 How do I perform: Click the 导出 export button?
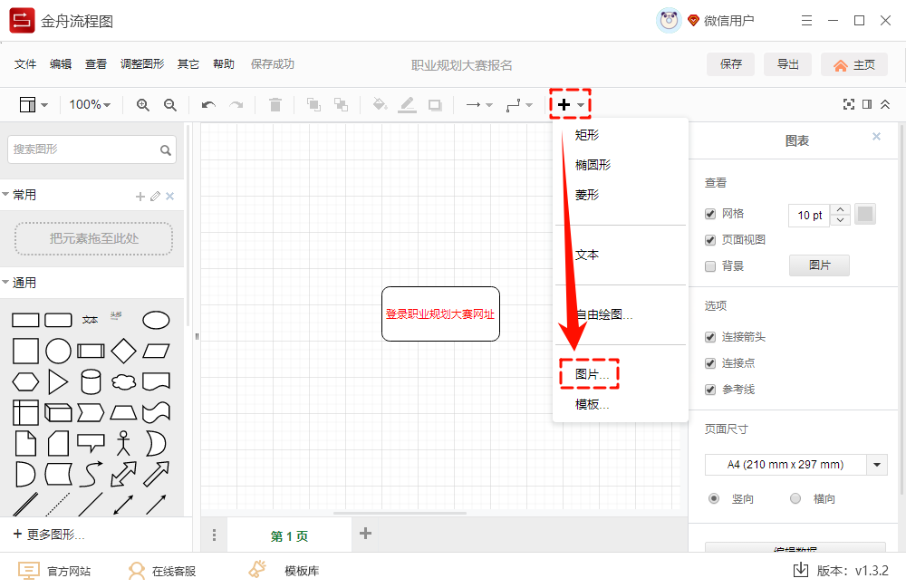click(x=787, y=64)
